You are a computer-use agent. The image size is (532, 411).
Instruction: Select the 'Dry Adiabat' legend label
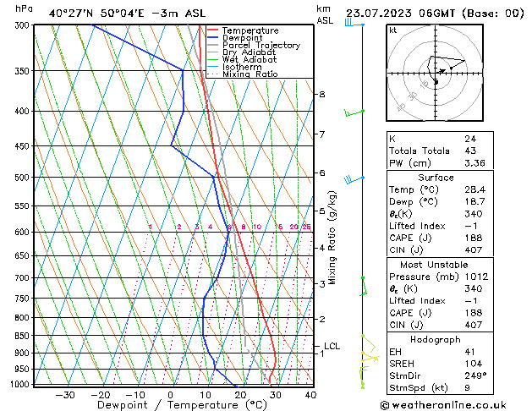point(249,52)
